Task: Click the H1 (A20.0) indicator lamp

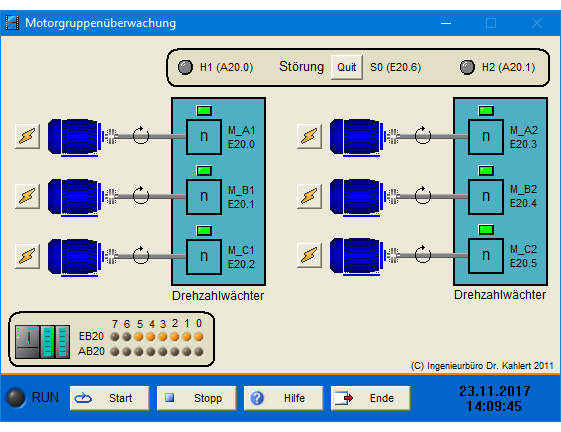Action: pos(185,67)
